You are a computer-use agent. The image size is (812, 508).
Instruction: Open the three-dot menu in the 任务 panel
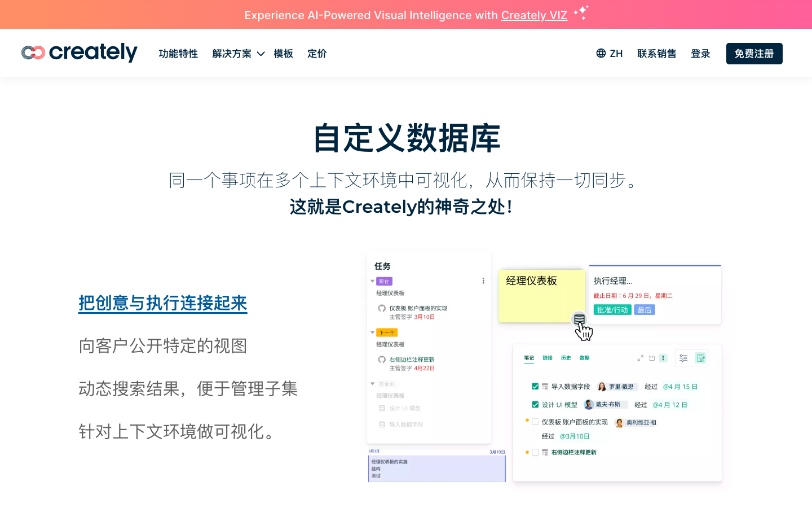coord(483,281)
